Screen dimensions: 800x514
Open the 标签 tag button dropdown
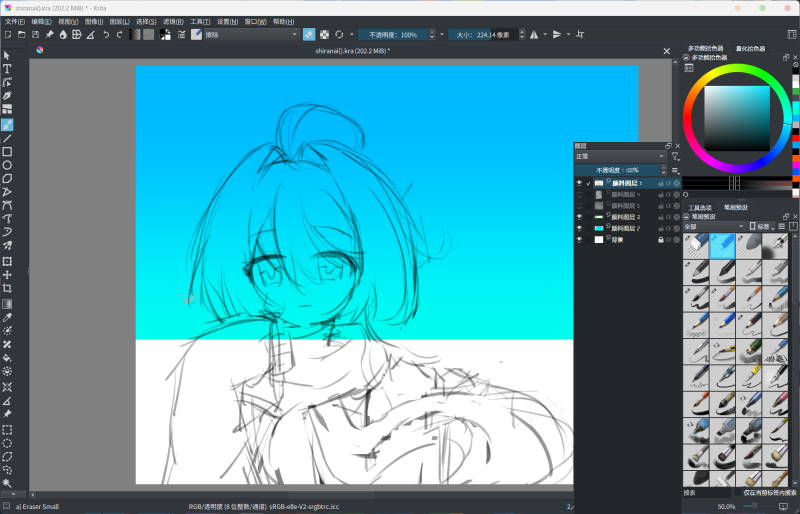click(x=762, y=226)
